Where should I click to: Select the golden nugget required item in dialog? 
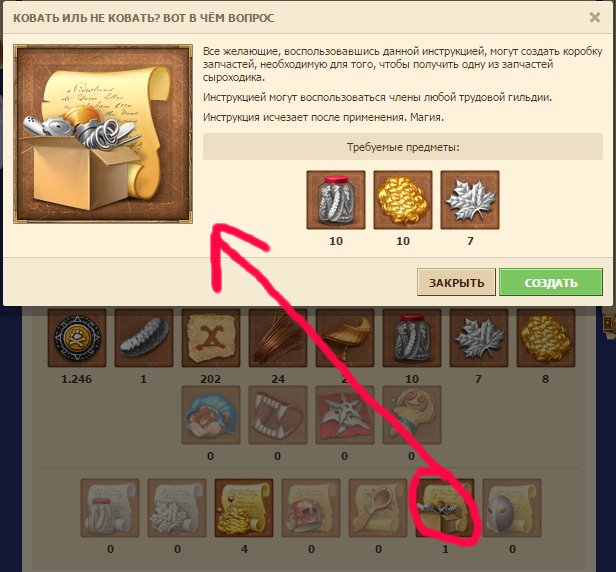[x=403, y=200]
